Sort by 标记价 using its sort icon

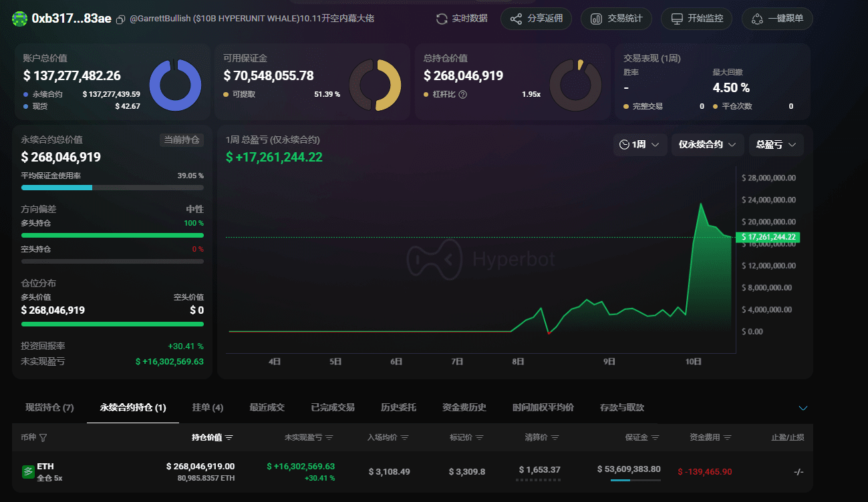pos(479,438)
